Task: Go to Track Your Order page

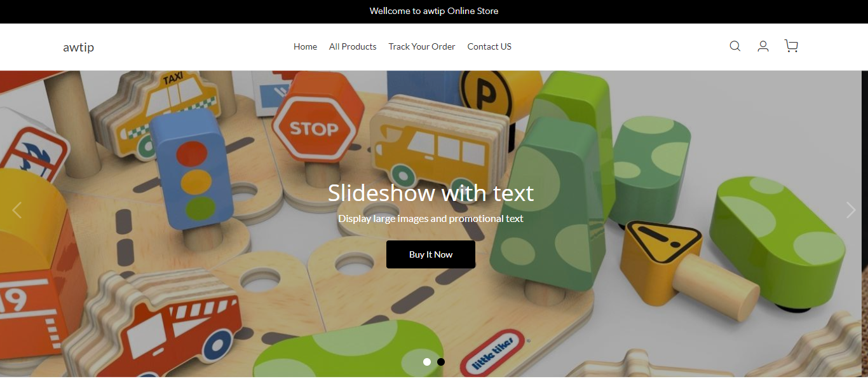Action: (x=422, y=46)
